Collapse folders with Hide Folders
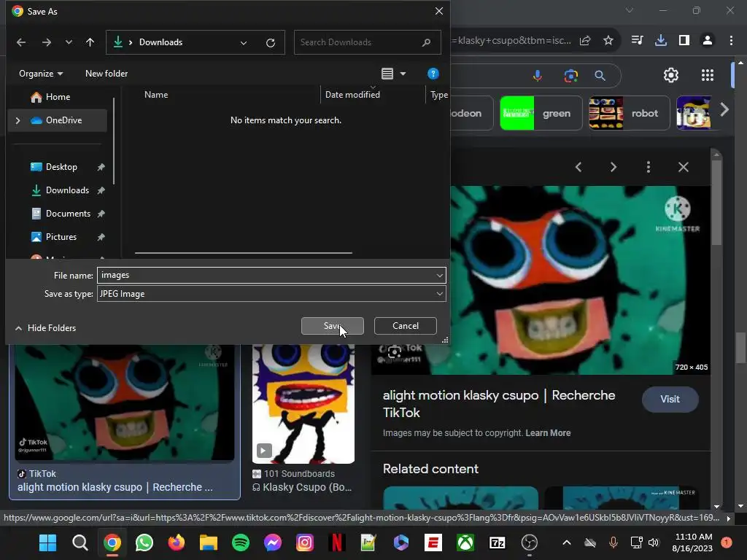 (46, 328)
